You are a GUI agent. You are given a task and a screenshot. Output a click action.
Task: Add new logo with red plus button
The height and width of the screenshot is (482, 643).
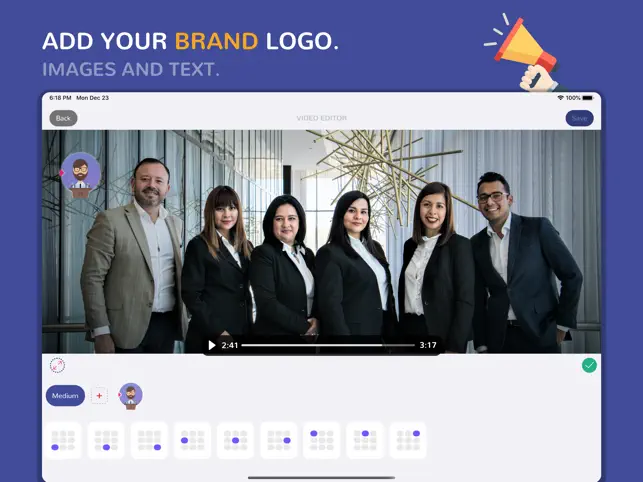(99, 395)
